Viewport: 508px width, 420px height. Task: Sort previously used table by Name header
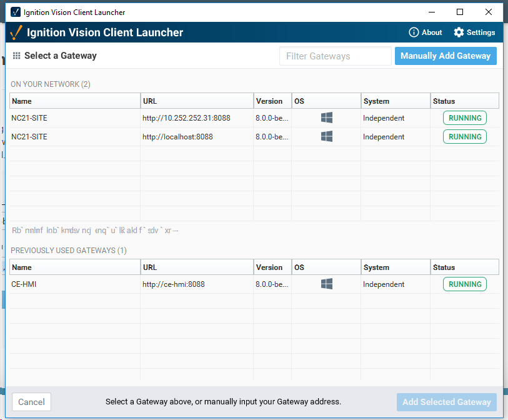75,267
